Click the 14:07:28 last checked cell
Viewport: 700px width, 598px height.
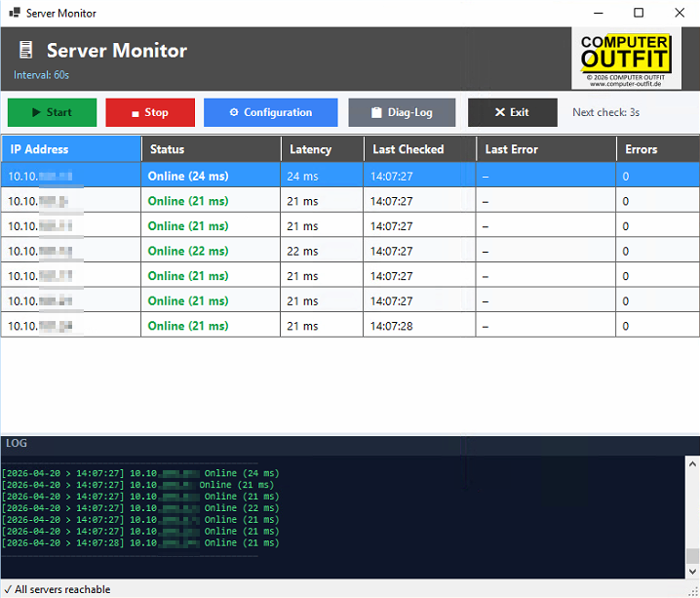pos(419,326)
